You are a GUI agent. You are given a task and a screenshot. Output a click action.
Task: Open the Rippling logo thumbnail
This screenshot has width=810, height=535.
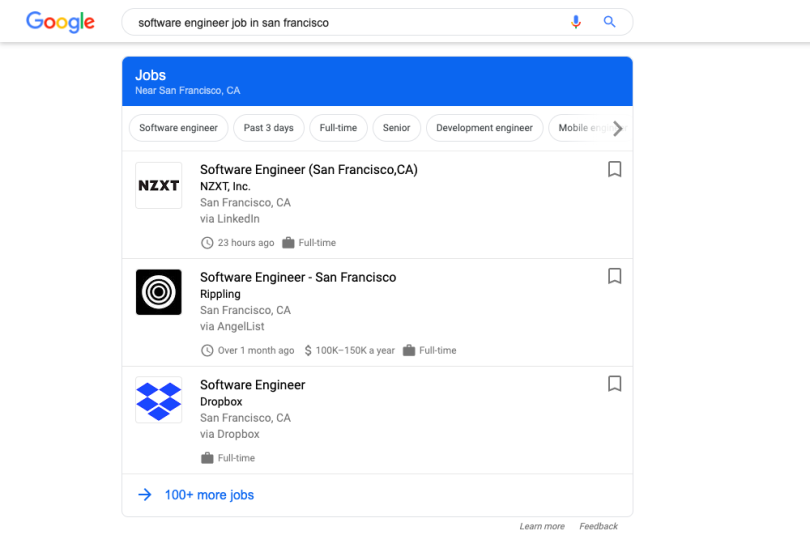pyautogui.click(x=159, y=292)
